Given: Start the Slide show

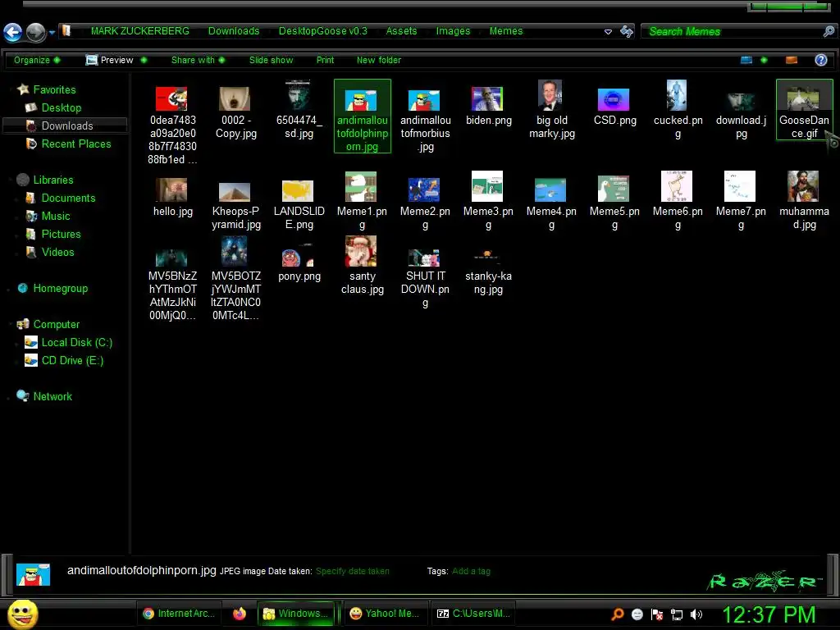Looking at the screenshot, I should pos(271,60).
